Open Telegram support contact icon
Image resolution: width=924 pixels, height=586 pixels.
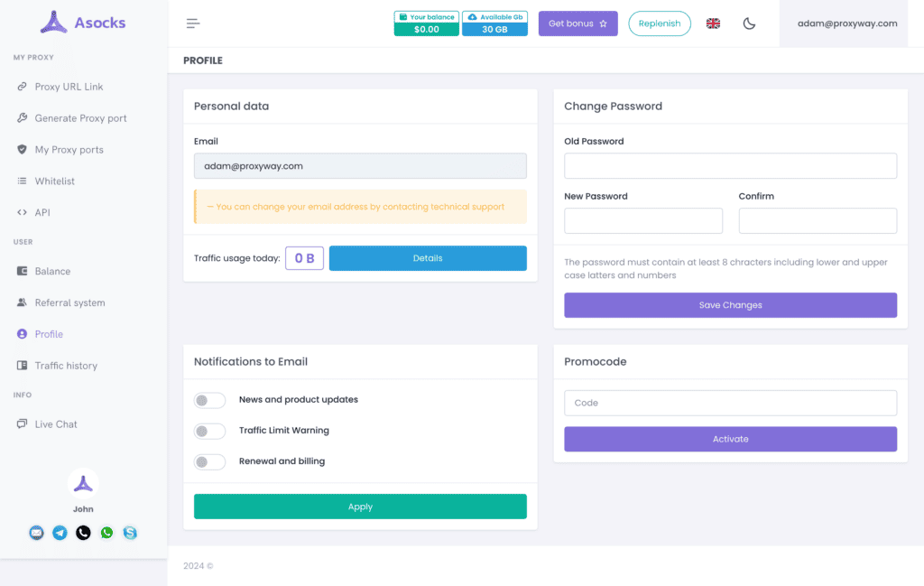(x=60, y=533)
